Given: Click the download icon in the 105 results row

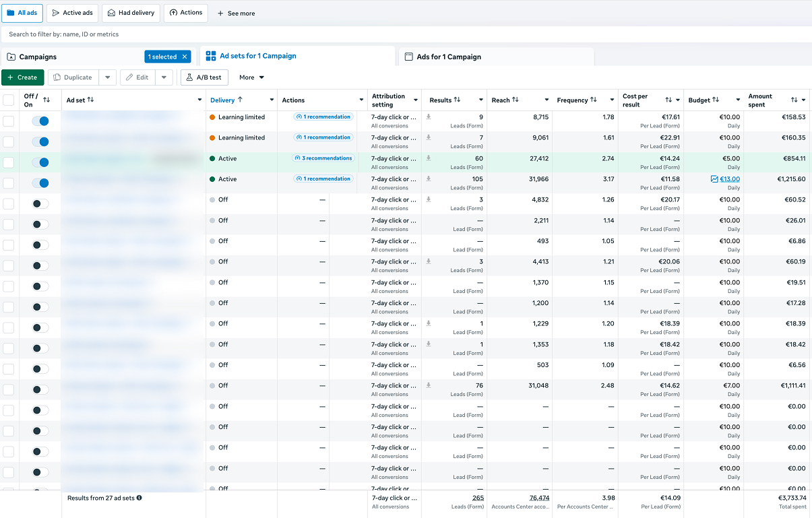Looking at the screenshot, I should coord(429,179).
